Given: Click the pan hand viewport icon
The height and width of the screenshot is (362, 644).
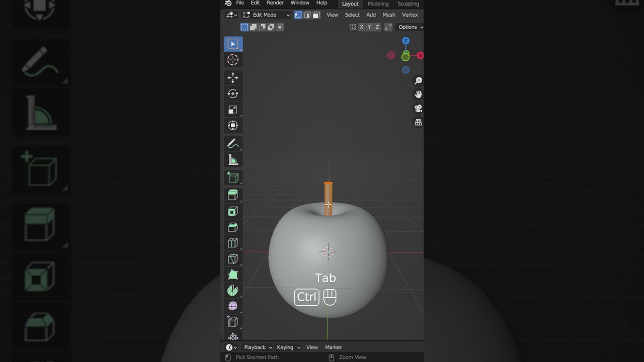Looking at the screenshot, I should [418, 95].
